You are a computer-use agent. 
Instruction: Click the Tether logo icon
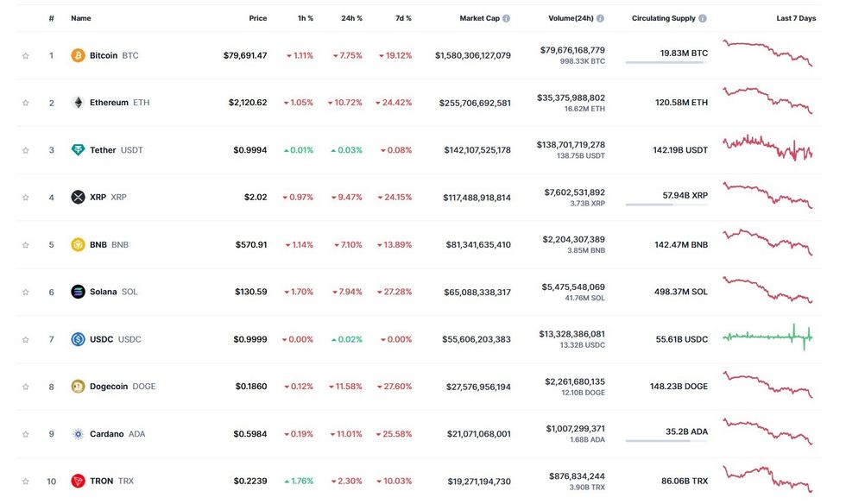point(78,150)
